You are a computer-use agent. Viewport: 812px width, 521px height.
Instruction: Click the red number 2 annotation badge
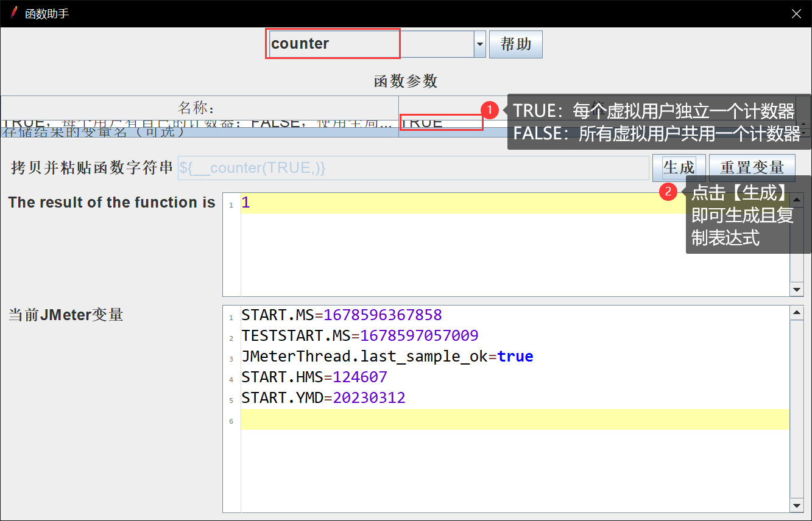coord(668,192)
